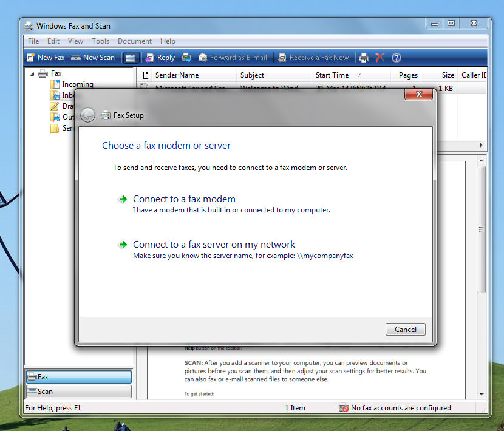
Task: Open the Windows Fax and Scan title bar icon
Action: pos(29,26)
